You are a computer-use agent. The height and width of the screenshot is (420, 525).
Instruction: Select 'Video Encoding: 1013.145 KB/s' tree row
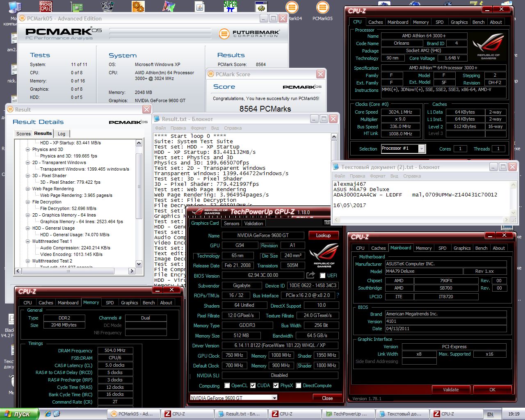[71, 254]
